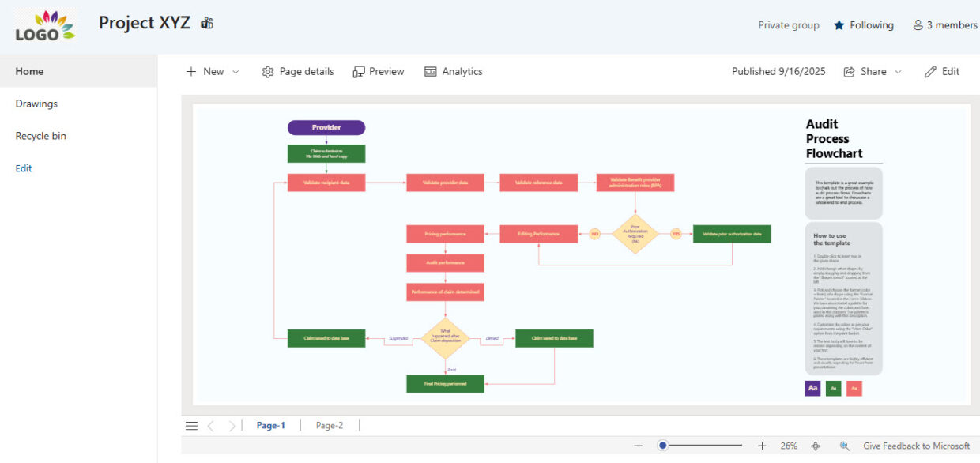980x463 pixels.
Task: Open the Home navigation item
Action: pos(78,71)
